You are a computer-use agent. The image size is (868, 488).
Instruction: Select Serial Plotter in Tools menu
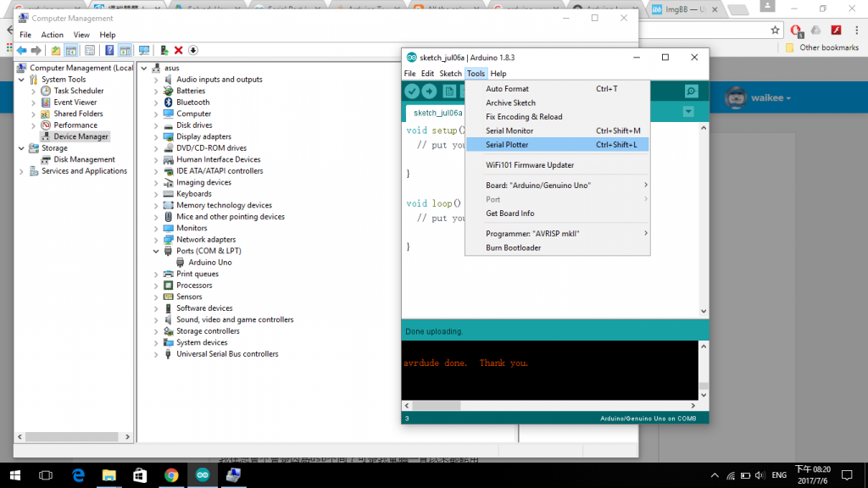tap(558, 144)
